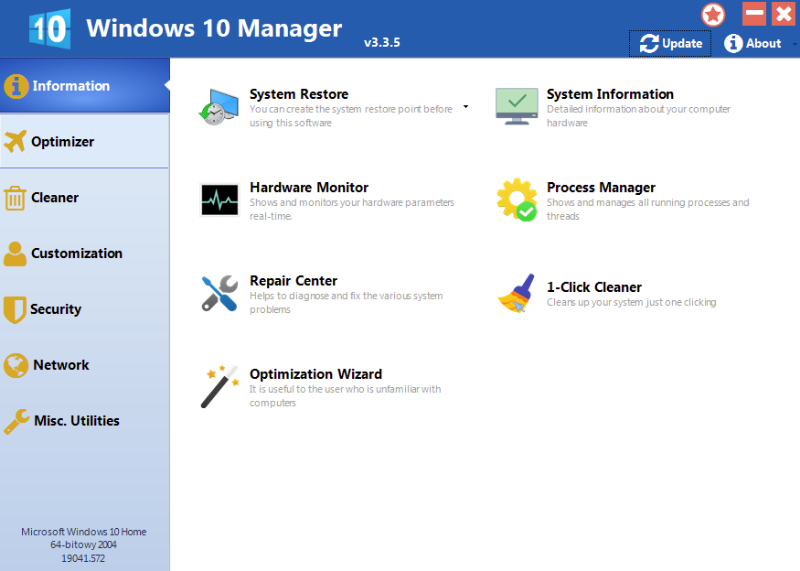Click the Windows 10 logo in header
This screenshot has width=800, height=571.
[x=49, y=29]
